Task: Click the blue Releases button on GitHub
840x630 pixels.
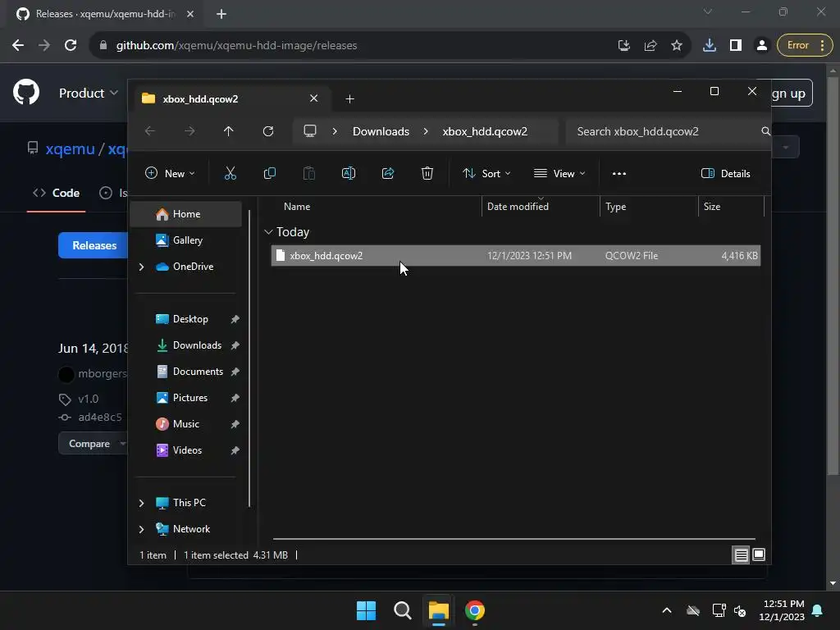Action: [x=94, y=245]
